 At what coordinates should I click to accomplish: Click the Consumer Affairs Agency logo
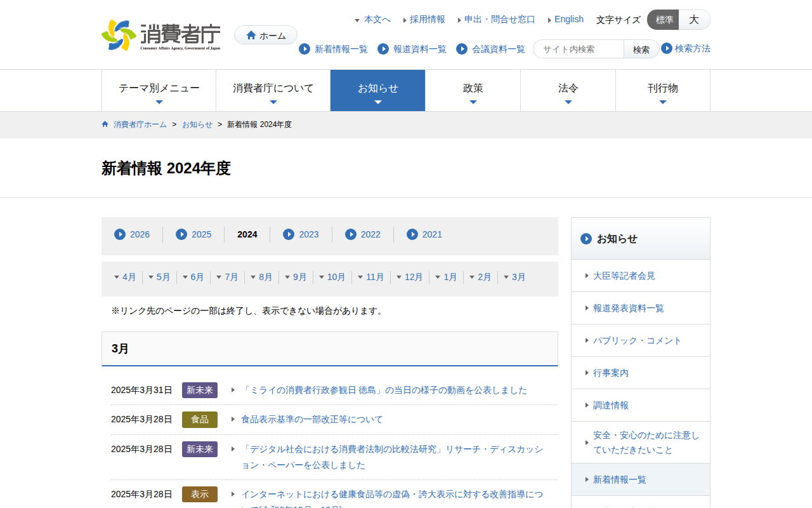click(x=161, y=35)
